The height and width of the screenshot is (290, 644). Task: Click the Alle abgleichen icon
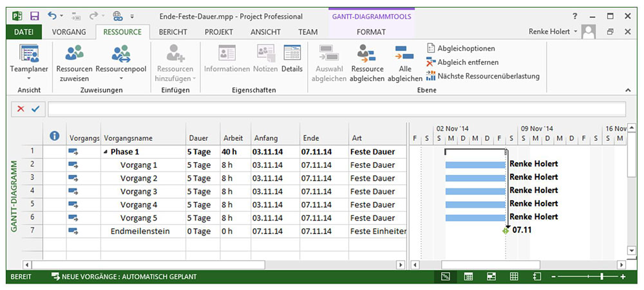pos(404,53)
